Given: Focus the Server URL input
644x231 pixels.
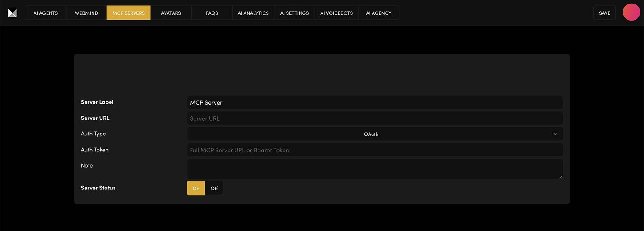Looking at the screenshot, I should (375, 118).
